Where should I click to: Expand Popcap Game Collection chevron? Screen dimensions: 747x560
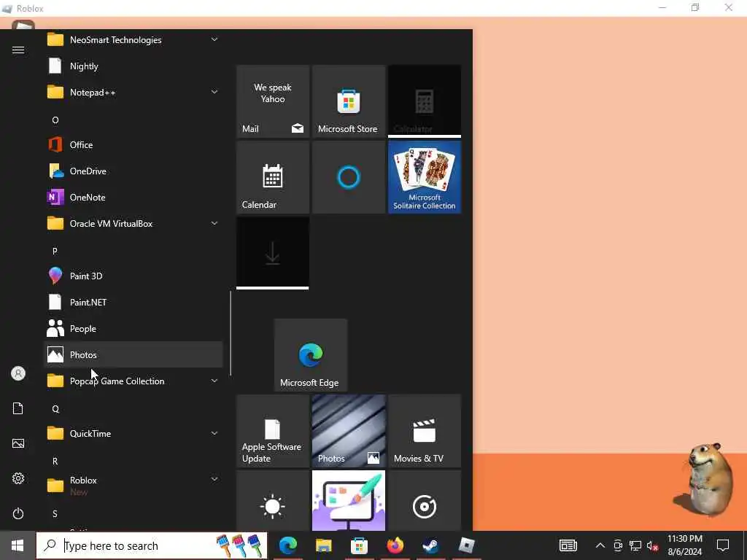[x=214, y=381]
